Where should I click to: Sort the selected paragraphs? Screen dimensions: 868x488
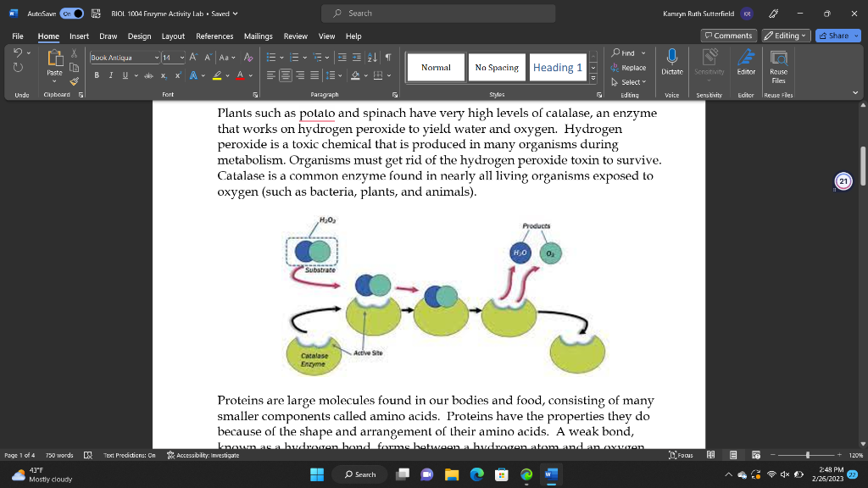pyautogui.click(x=371, y=57)
